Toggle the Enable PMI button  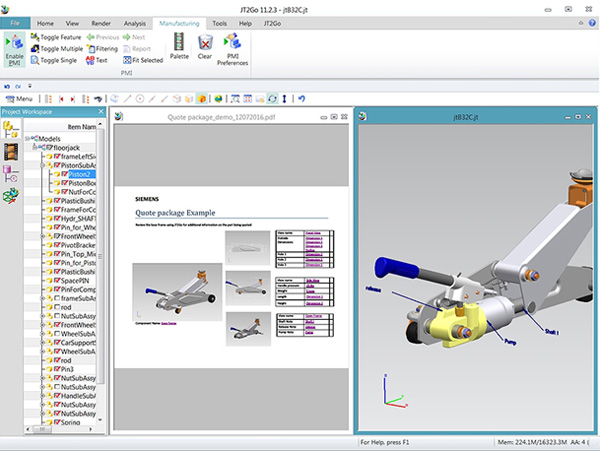tap(15, 50)
